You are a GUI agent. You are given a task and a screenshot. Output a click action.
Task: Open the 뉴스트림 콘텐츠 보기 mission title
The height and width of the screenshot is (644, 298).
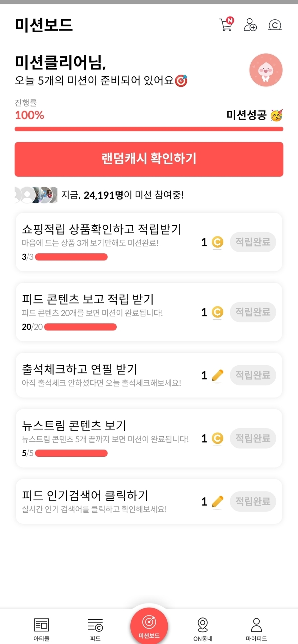click(x=74, y=426)
